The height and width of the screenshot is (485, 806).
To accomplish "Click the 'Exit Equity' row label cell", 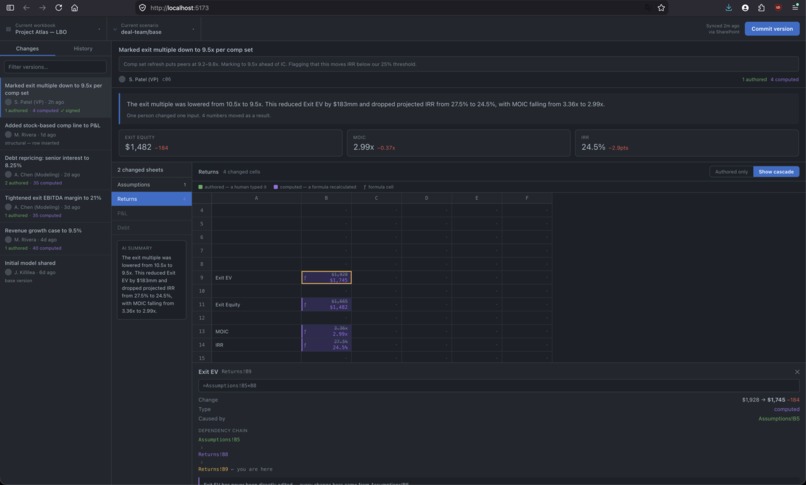I will (x=256, y=304).
